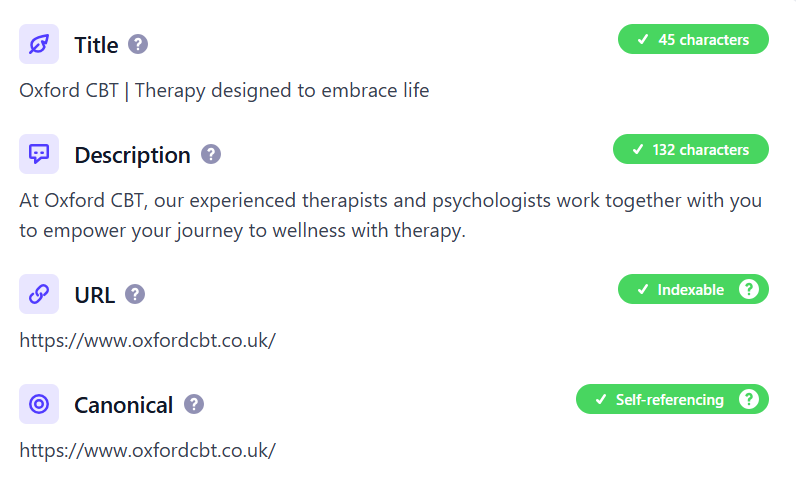This screenshot has width=796, height=492.
Task: Click the 45 characters badge
Action: coord(693,40)
